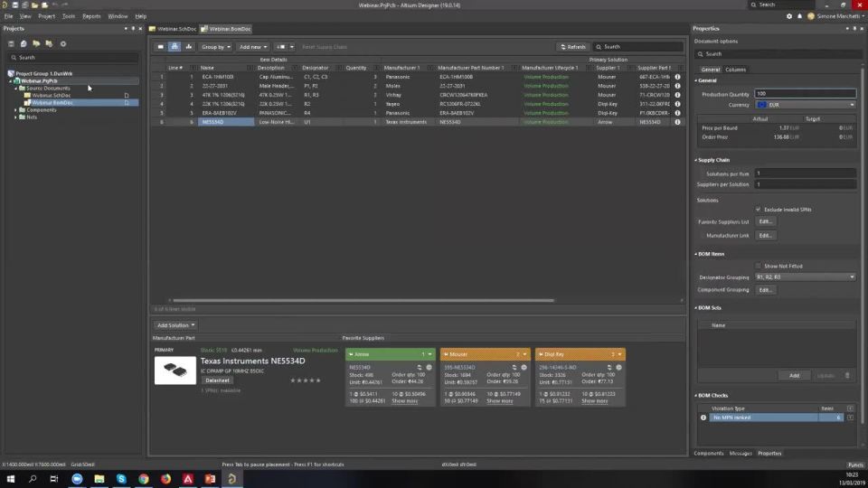The image size is (868, 488).
Task: Open Firefox from the taskbar
Action: click(165, 479)
